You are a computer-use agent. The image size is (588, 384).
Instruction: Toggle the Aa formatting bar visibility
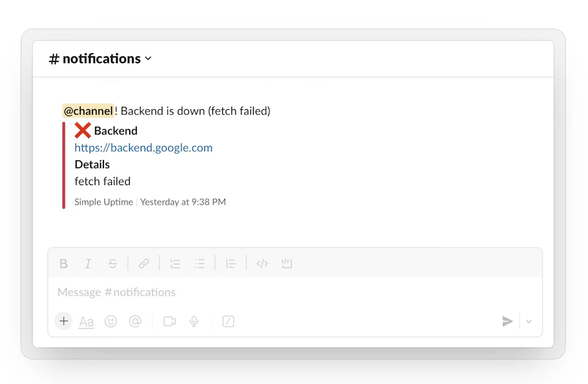pyautogui.click(x=86, y=321)
